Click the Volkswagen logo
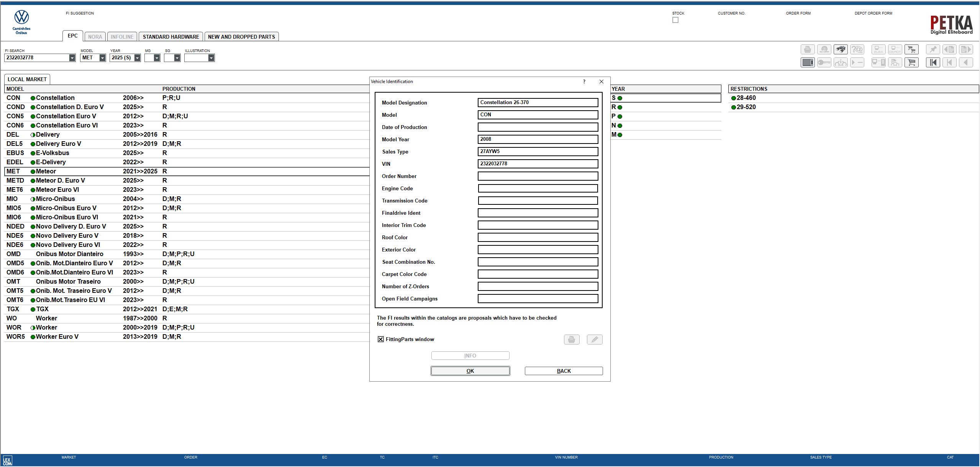The width and height of the screenshot is (980, 467). click(x=21, y=17)
